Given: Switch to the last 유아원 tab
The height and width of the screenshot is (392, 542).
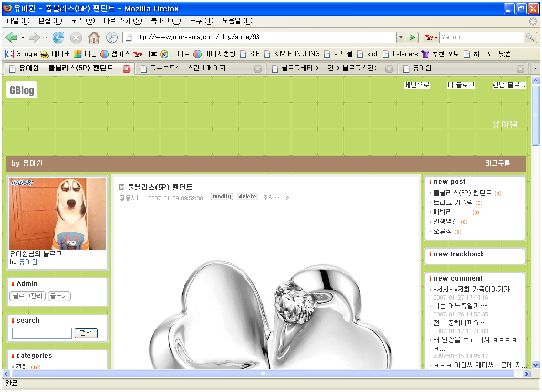Looking at the screenshot, I should [x=463, y=68].
